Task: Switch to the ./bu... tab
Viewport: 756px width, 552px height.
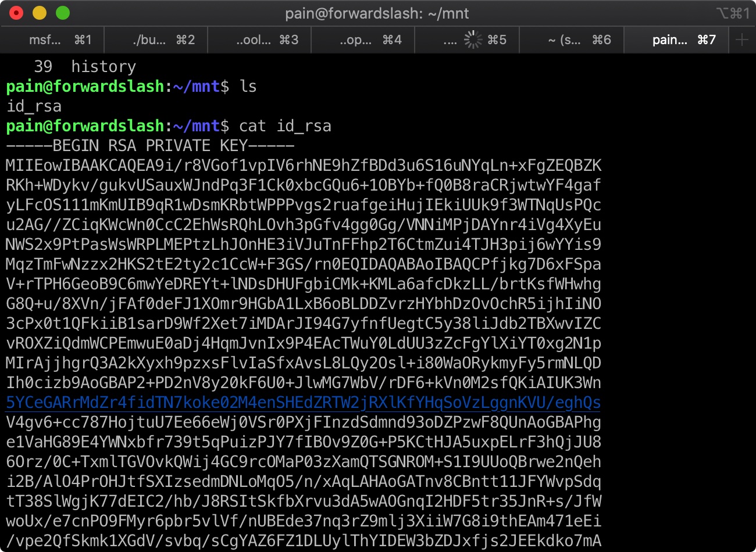Action: tap(156, 40)
